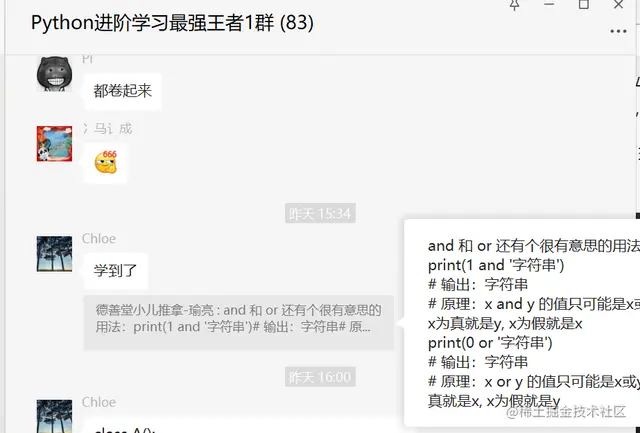
Task: Click the 昨天 16:00 timestamp label
Action: coord(320,377)
